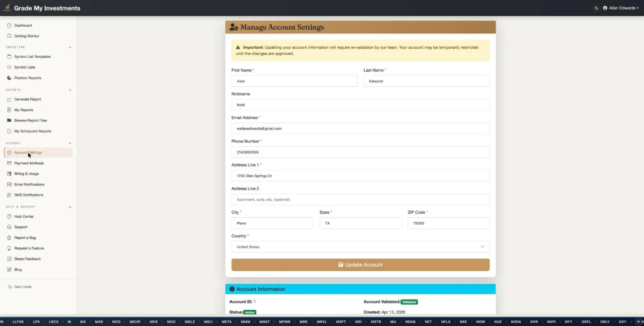Screen dimensions: 644x326
Task: Click the Support headset icon
Action: point(9,227)
